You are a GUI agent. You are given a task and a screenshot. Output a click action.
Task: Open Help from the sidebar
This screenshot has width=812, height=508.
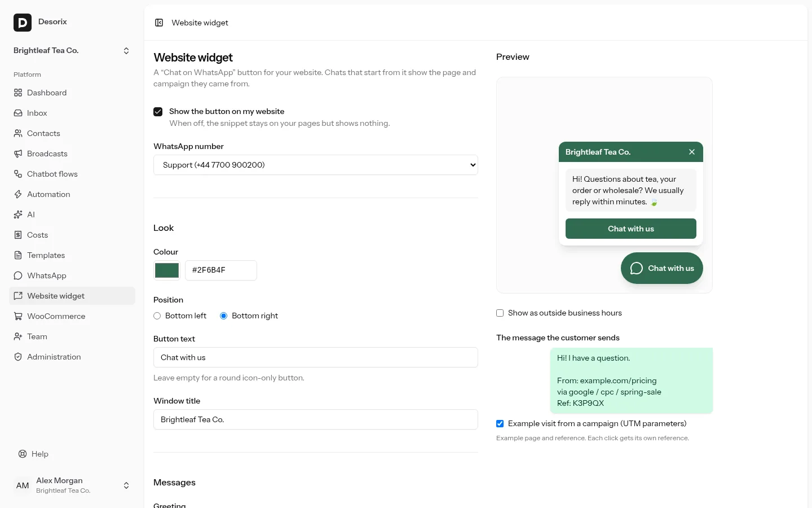(x=72, y=454)
